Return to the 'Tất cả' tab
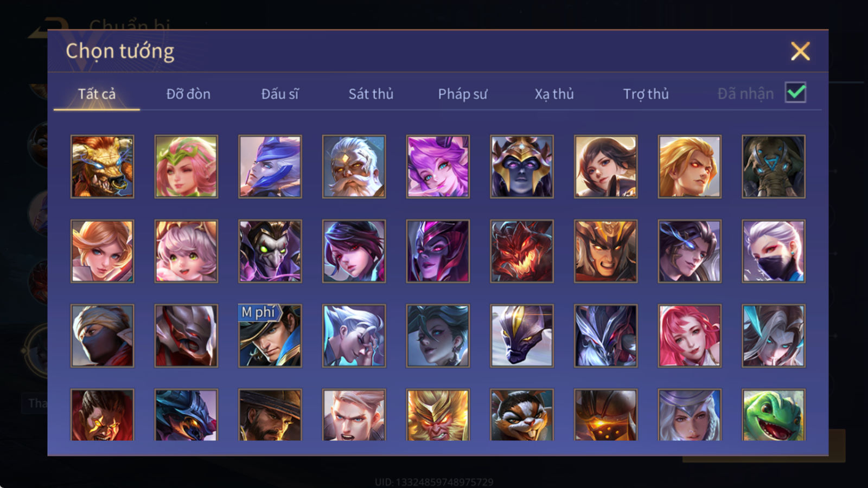Screen dimensions: 868x488 click(x=97, y=94)
